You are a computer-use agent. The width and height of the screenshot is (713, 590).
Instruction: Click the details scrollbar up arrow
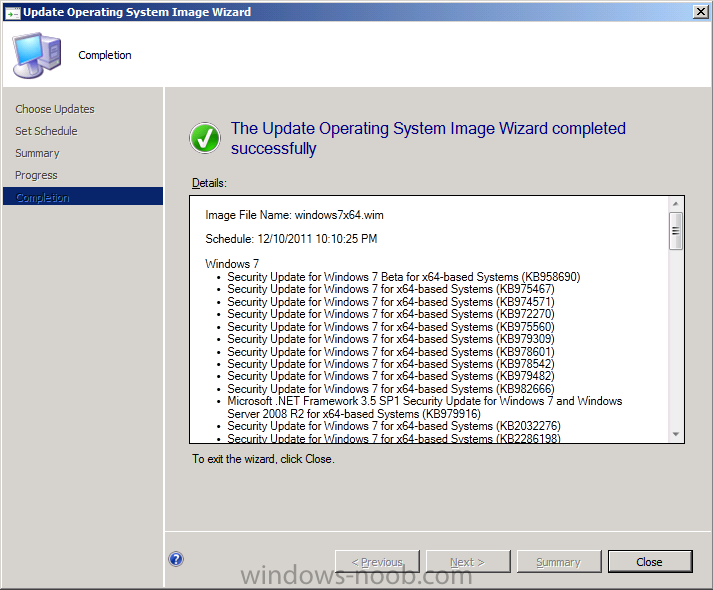[676, 204]
